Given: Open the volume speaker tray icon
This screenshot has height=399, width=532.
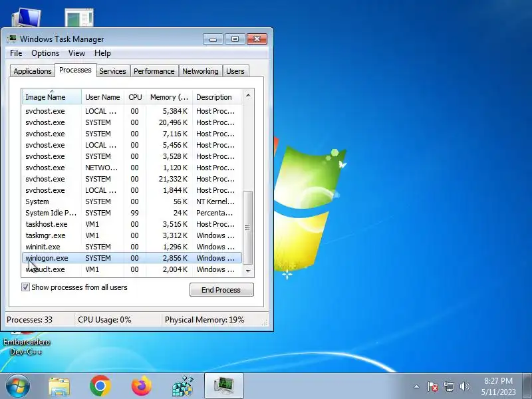Looking at the screenshot, I should click(464, 386).
